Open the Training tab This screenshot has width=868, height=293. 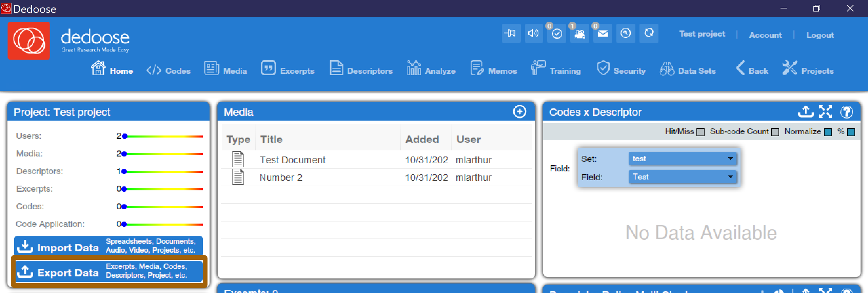(556, 68)
